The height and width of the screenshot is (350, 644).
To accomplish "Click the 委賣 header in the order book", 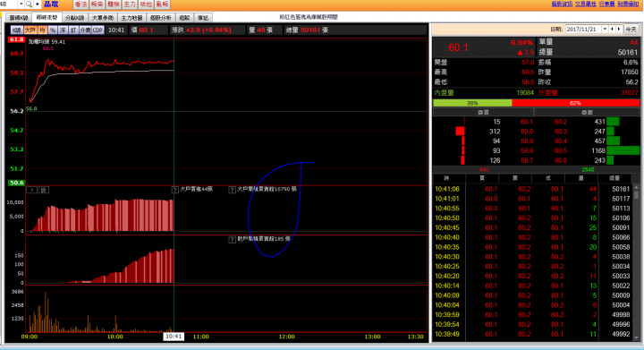I will pyautogui.click(x=587, y=112).
